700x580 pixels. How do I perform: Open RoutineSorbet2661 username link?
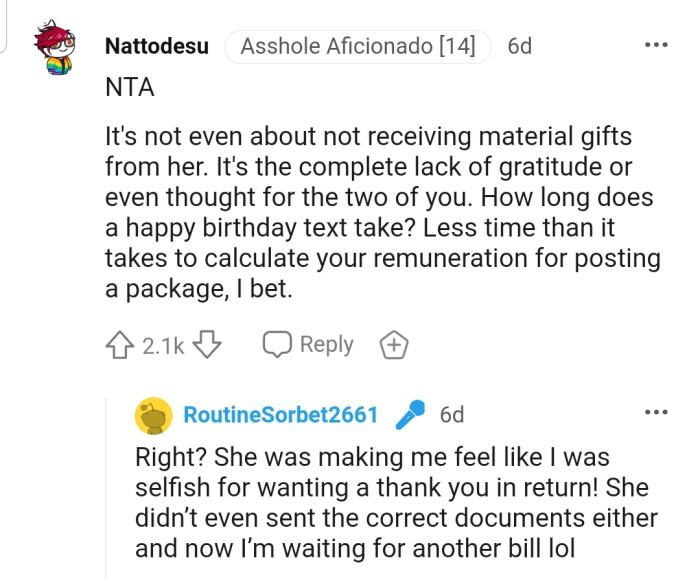click(x=281, y=414)
